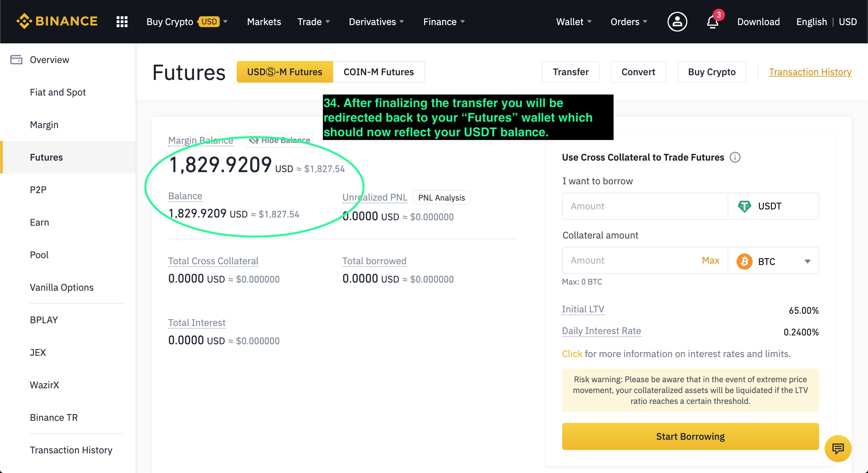
Task: Open Fiat and Spot wallet
Action: coord(68,92)
